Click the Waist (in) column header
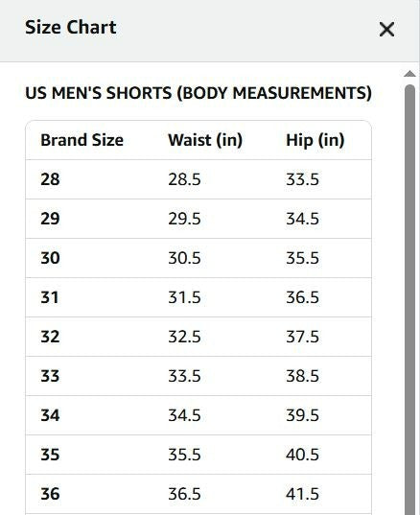The width and height of the screenshot is (420, 515). 205,140
